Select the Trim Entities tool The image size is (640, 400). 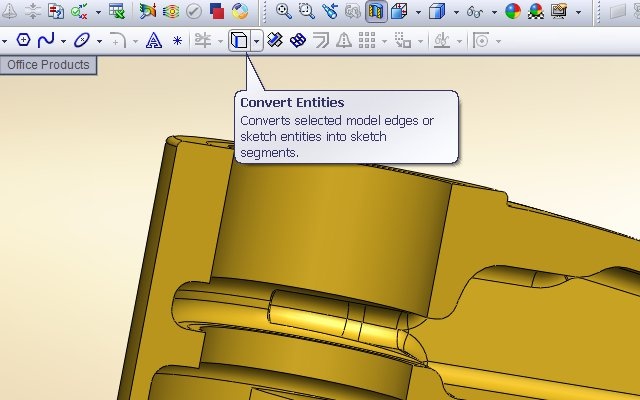click(202, 40)
